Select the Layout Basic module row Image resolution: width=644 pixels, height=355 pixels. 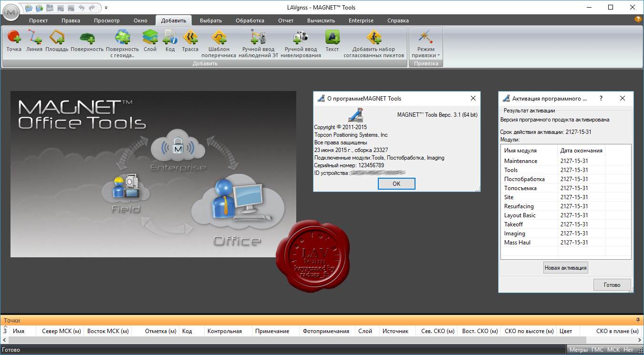click(566, 215)
